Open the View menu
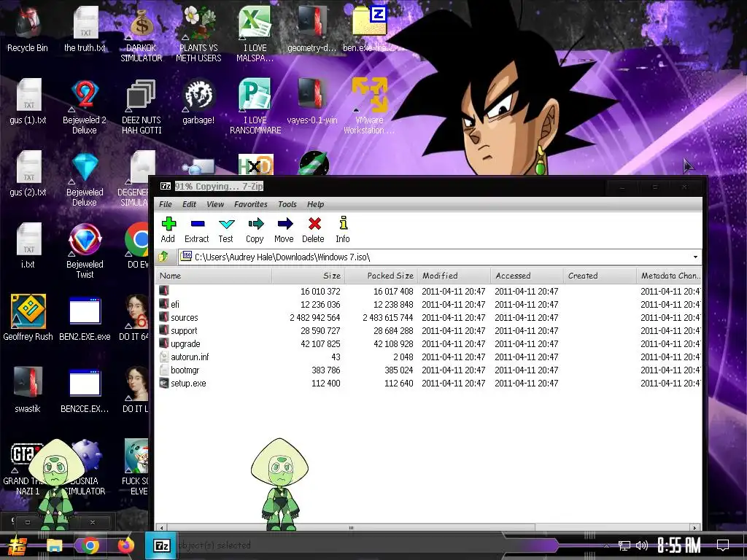This screenshot has width=747, height=560. tap(215, 204)
